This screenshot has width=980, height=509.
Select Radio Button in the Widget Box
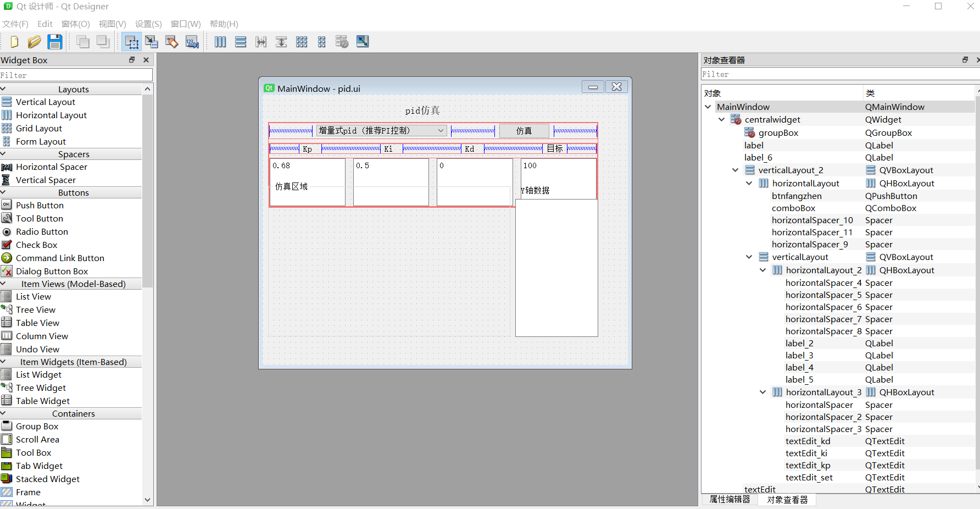coord(41,231)
